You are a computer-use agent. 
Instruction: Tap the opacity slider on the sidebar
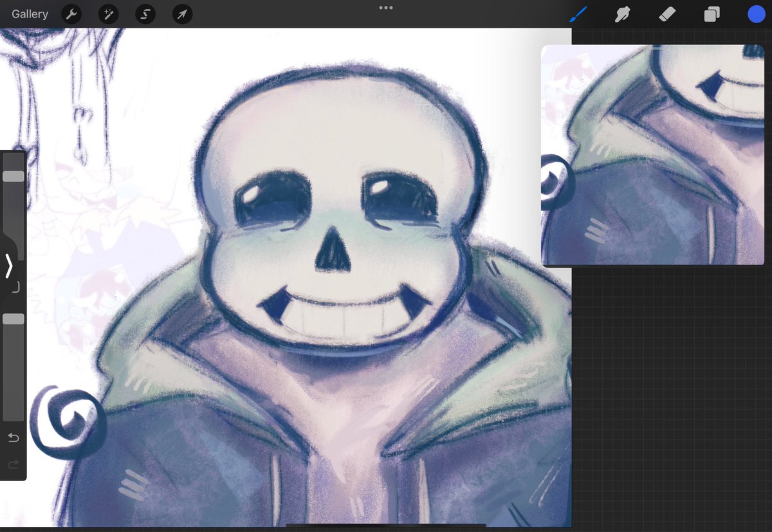[x=14, y=318]
